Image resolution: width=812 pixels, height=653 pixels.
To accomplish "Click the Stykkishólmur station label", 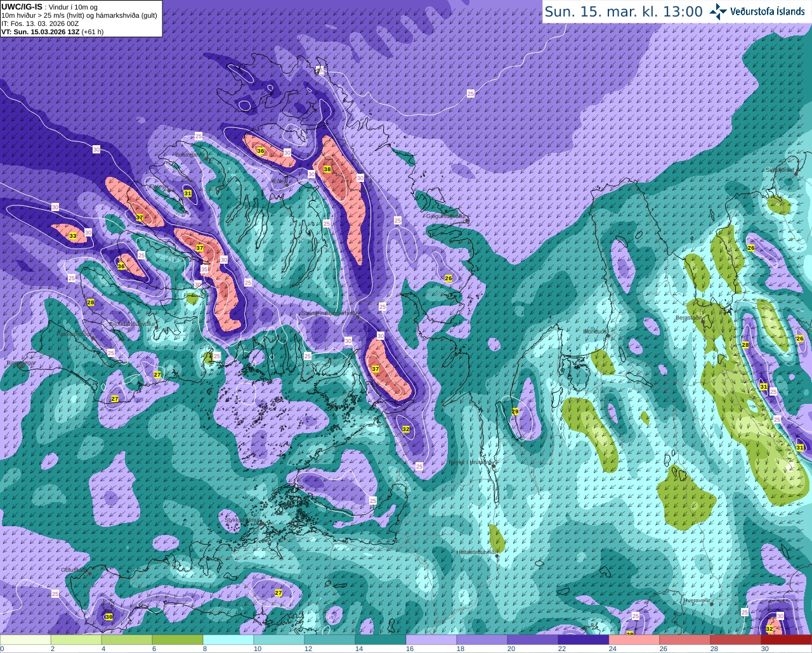I will point(243,519).
